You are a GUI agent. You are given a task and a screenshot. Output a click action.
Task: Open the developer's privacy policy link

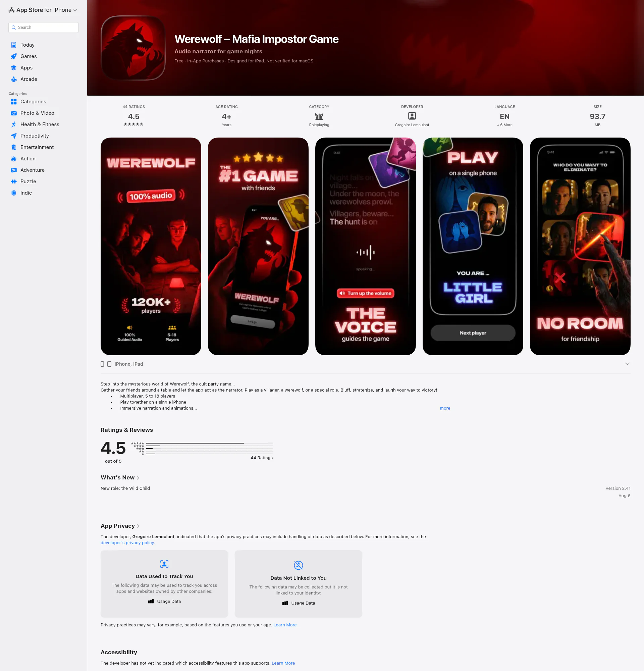127,543
